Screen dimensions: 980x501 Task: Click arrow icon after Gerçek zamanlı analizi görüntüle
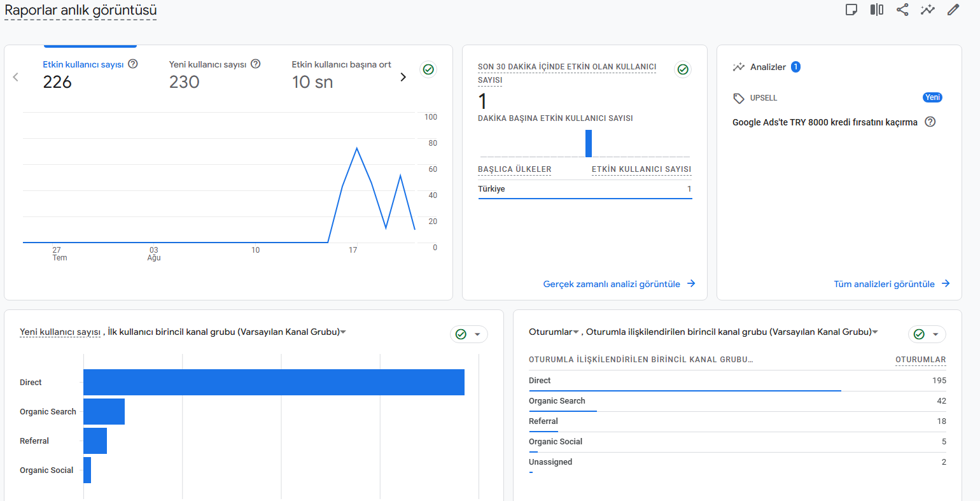[691, 284]
